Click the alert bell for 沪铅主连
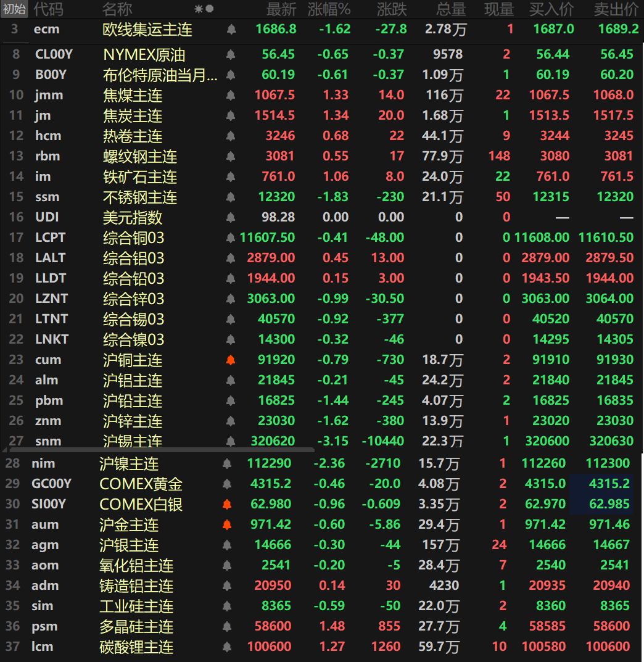Viewport: 644px width, 662px height. click(231, 400)
